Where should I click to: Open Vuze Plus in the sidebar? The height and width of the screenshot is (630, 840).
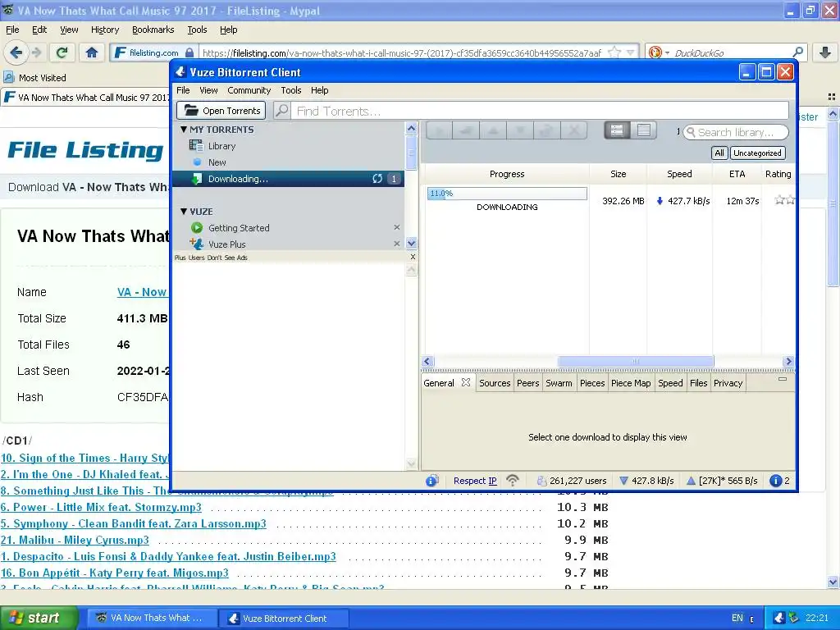(226, 244)
